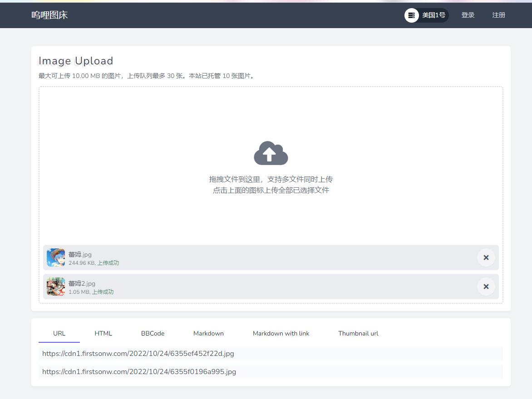Go to 呜哩图床 home via site title
This screenshot has height=399, width=532.
pos(49,15)
